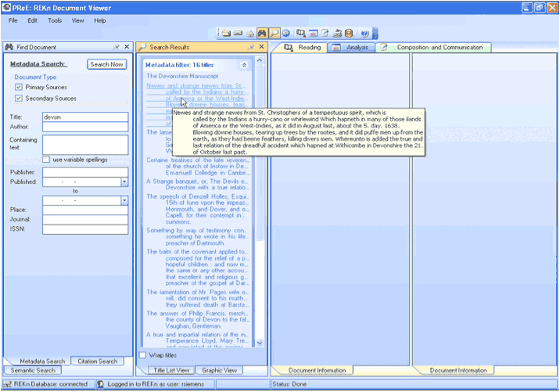560x392 pixels.
Task: Switch to Graphic View tab
Action: click(219, 371)
